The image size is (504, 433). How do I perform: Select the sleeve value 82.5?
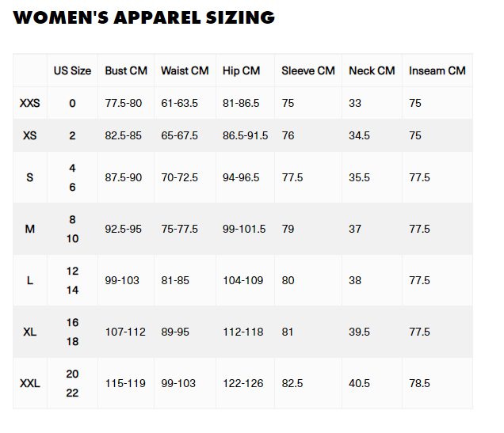292,383
